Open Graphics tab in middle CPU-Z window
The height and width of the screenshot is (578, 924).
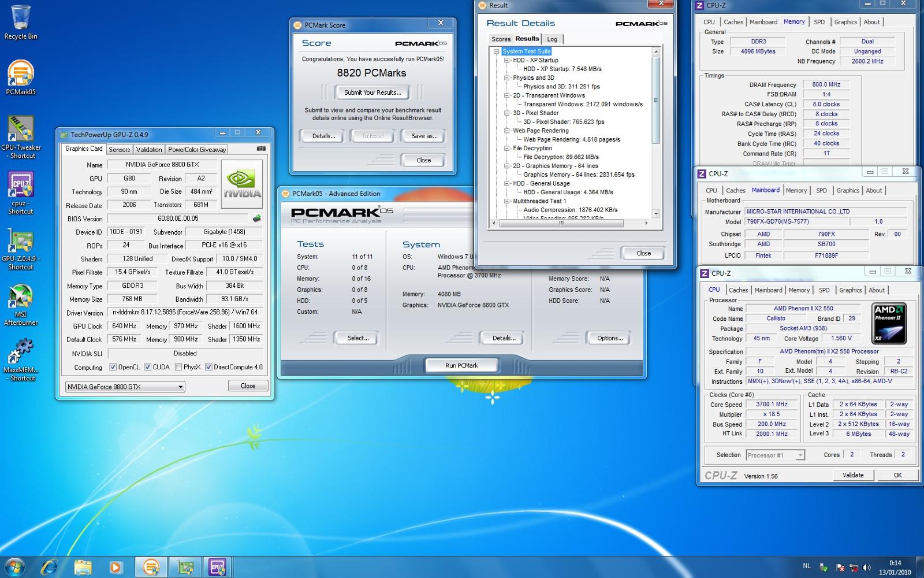[848, 190]
